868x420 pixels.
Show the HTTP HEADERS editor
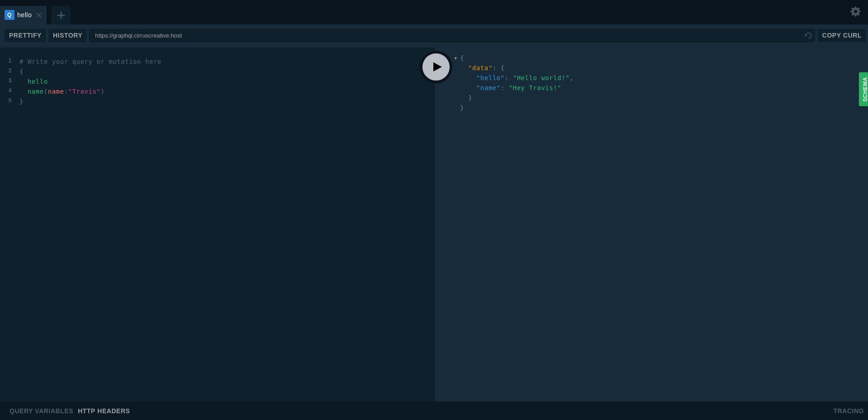click(104, 411)
